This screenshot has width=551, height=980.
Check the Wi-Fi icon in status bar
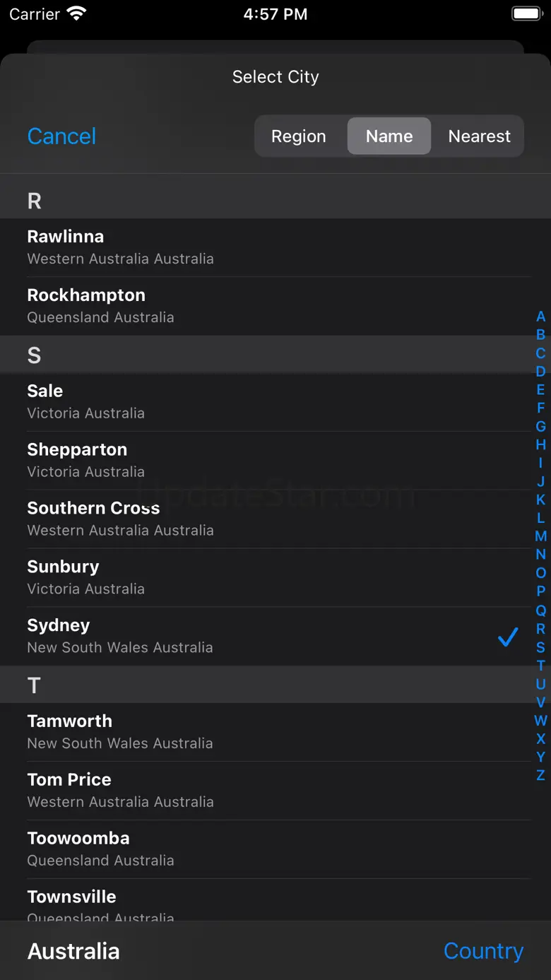pyautogui.click(x=76, y=13)
